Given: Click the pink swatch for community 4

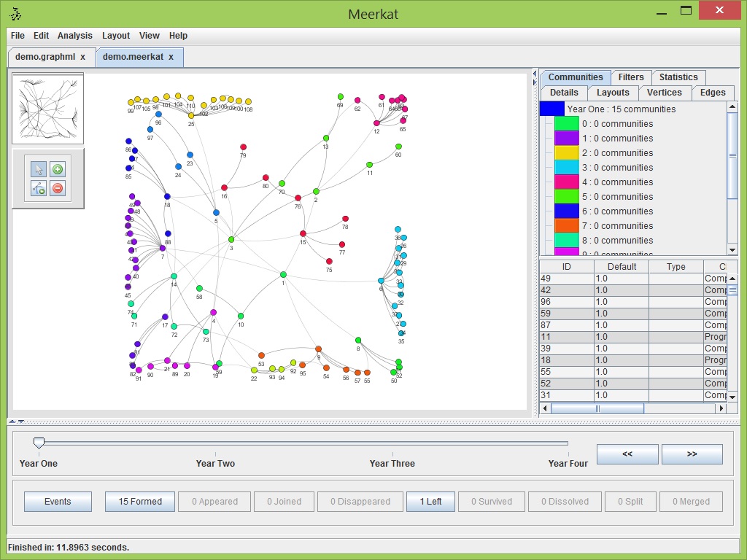Looking at the screenshot, I should click(566, 182).
